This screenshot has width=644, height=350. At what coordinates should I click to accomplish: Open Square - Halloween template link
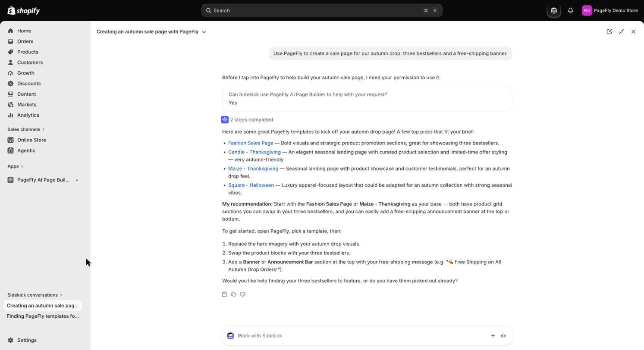(251, 185)
